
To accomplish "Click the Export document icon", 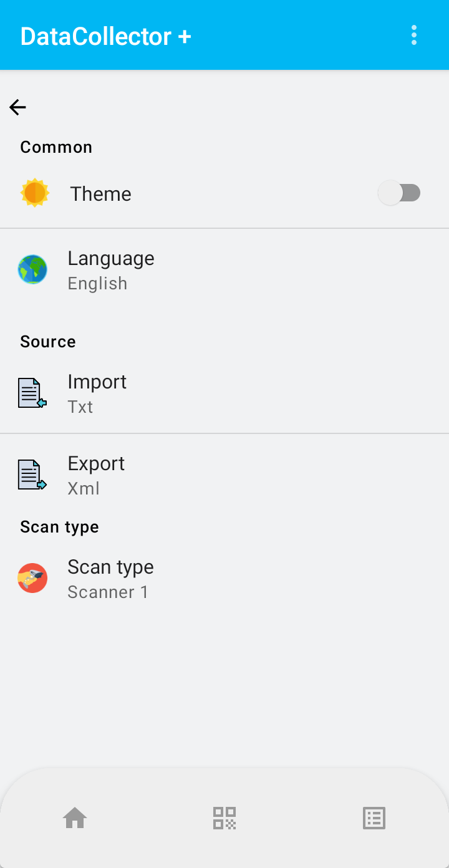I will (32, 475).
